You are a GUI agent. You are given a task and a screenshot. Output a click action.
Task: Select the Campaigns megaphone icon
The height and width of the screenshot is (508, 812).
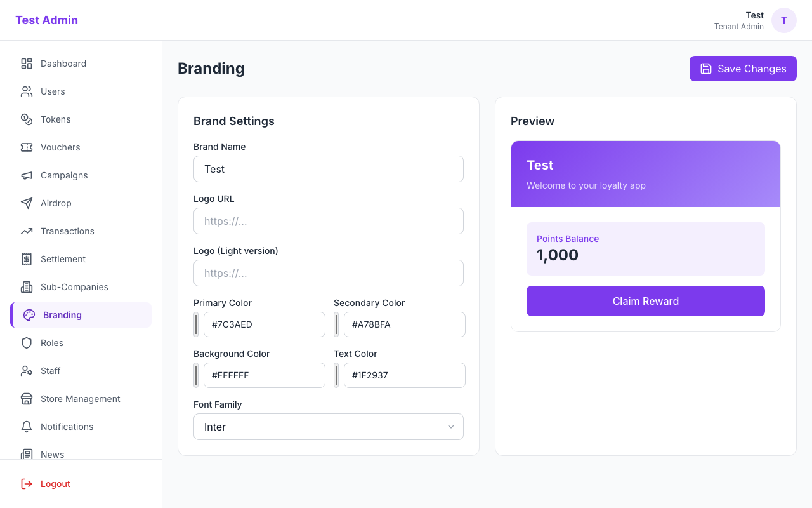(x=26, y=175)
